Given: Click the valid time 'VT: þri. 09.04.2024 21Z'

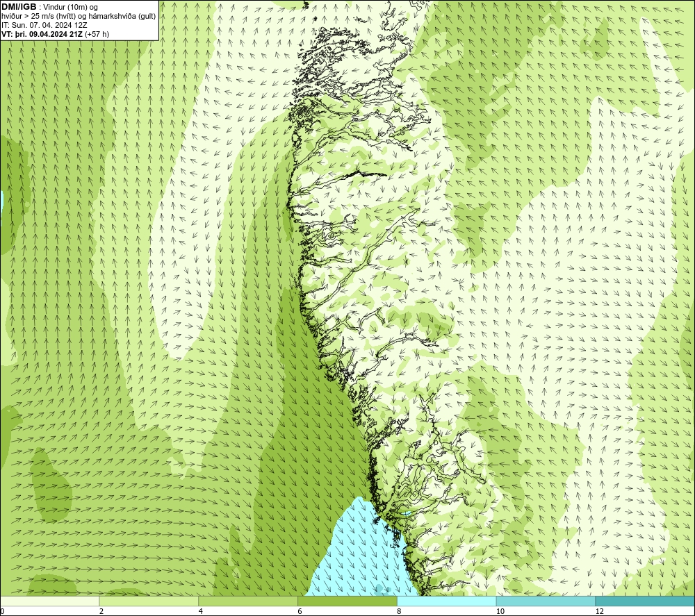Looking at the screenshot, I should click(x=42, y=34).
